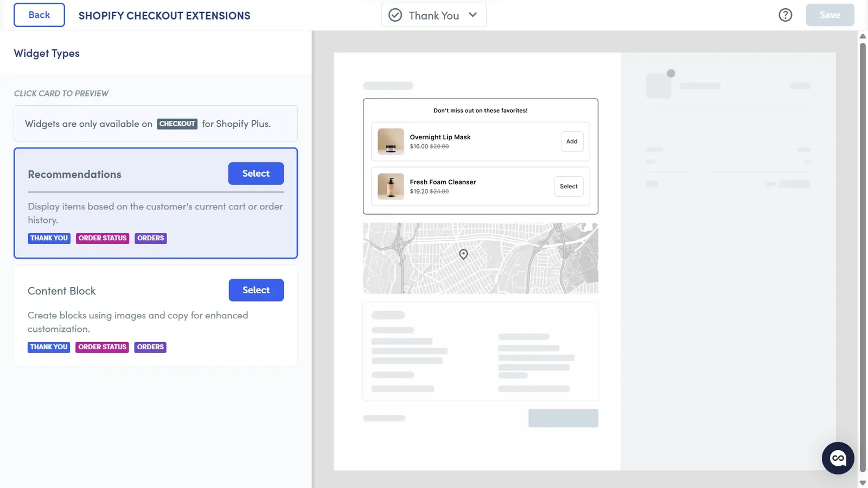The height and width of the screenshot is (488, 868).
Task: Click the Back button
Action: pyautogui.click(x=39, y=15)
